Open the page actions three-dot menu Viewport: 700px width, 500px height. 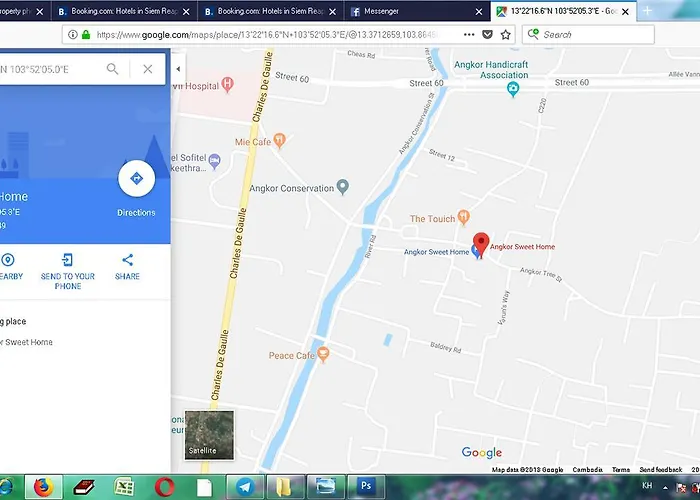469,34
